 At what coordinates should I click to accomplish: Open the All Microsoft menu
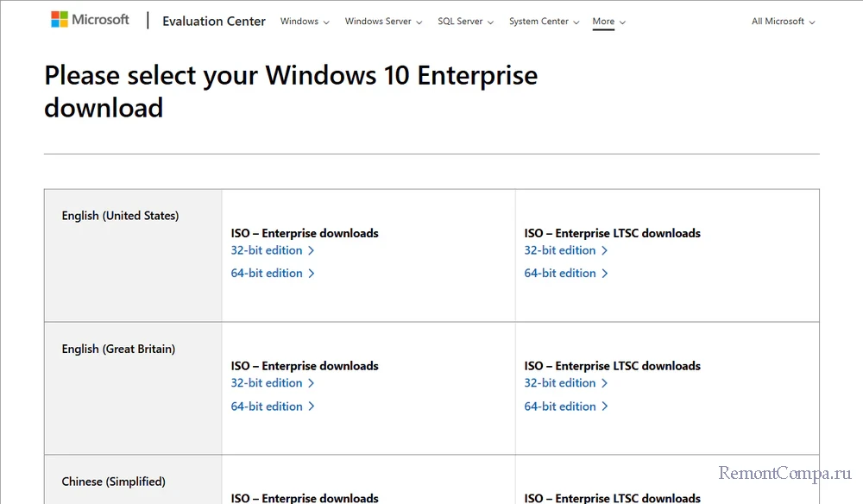click(783, 22)
